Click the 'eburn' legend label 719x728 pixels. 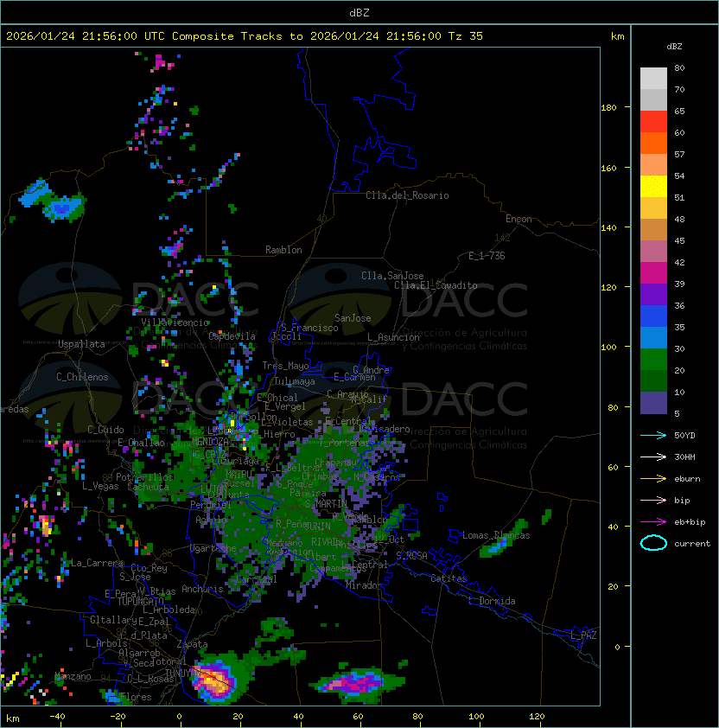[x=687, y=479]
